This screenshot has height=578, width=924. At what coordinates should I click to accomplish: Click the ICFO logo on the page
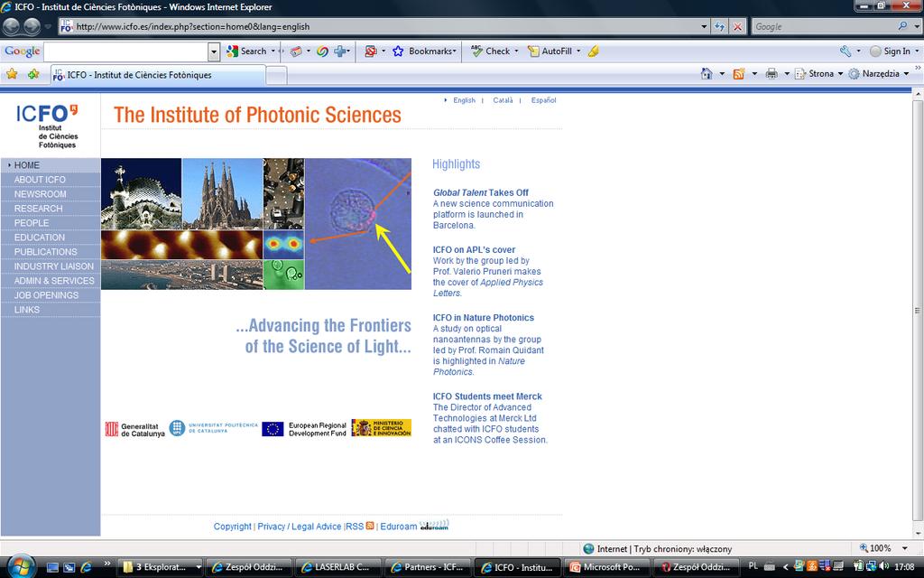47,126
